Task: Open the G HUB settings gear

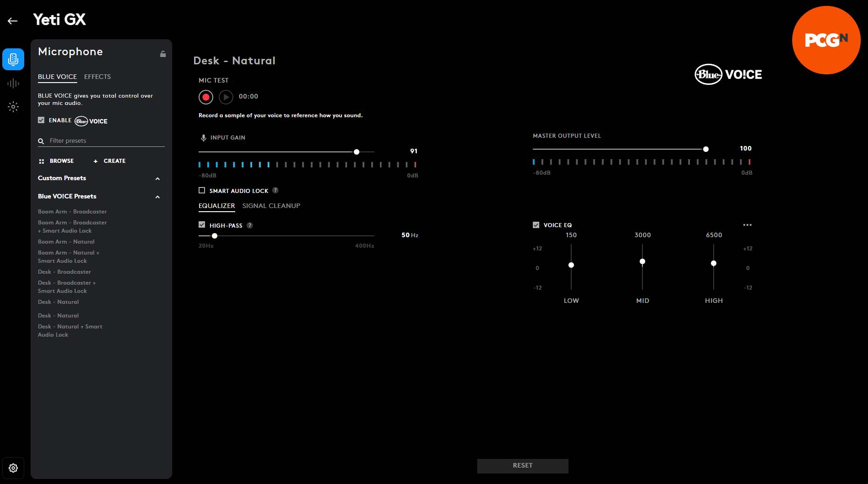Action: 13,468
